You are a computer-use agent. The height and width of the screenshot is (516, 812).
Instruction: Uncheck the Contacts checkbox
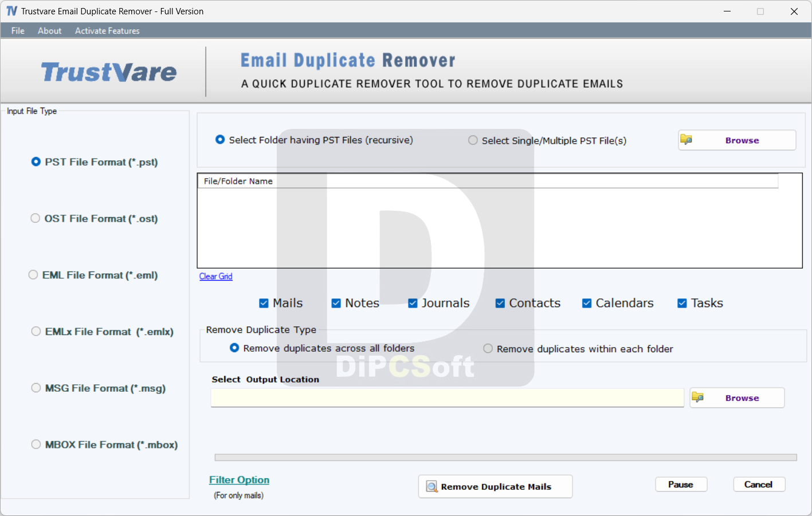(x=500, y=303)
